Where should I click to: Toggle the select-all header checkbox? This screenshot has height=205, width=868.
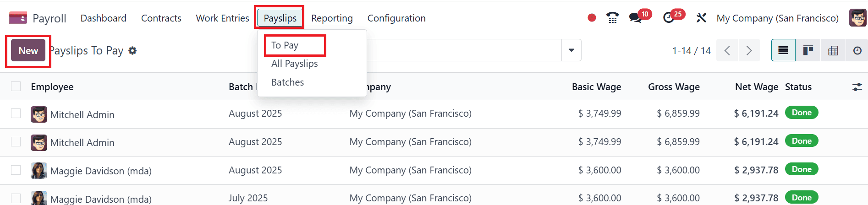point(16,86)
